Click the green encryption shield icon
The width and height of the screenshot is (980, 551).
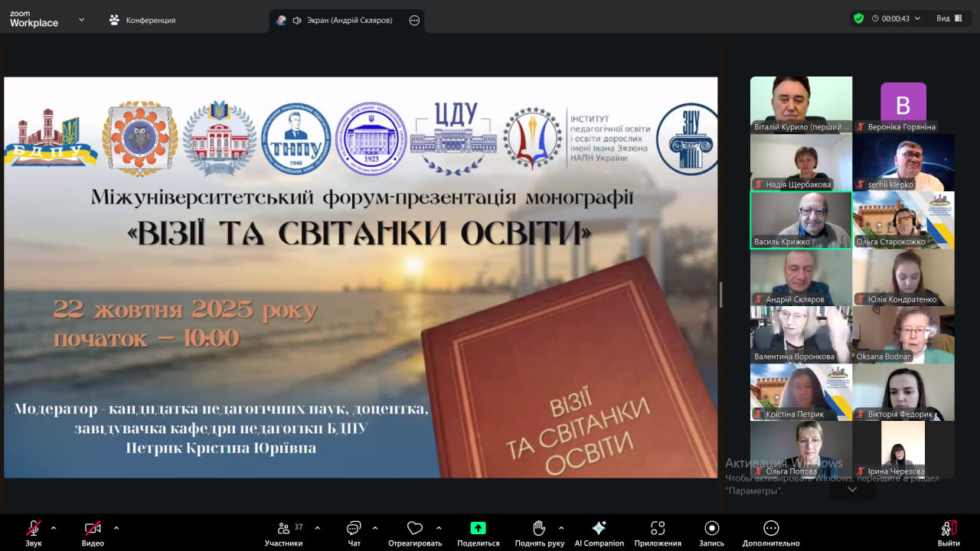point(858,18)
